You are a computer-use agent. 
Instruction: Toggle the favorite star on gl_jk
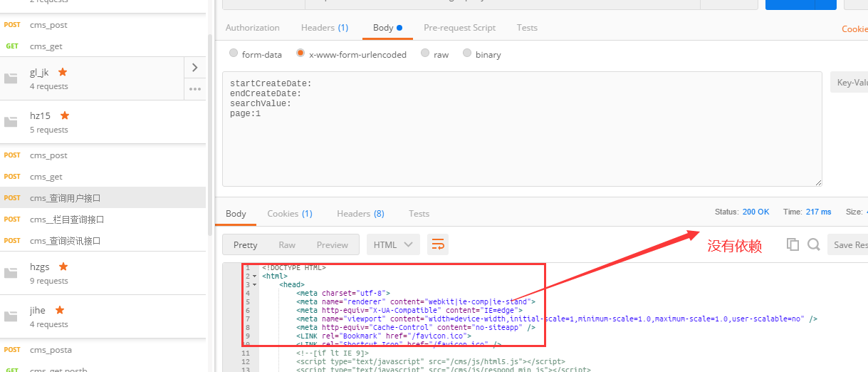pos(63,72)
